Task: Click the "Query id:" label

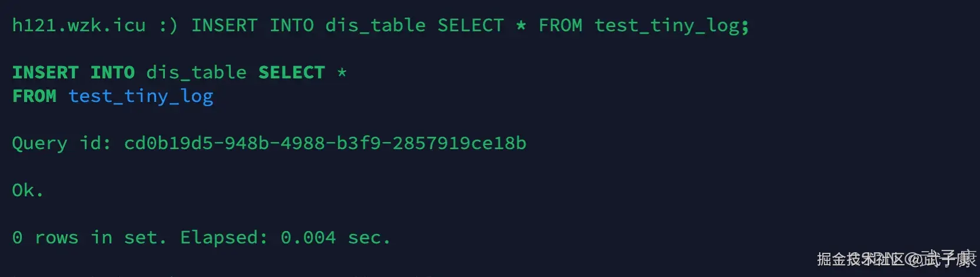Action: click(x=62, y=143)
